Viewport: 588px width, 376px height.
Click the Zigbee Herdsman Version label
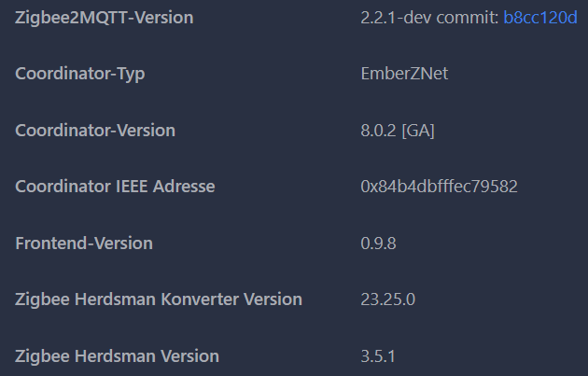117,356
